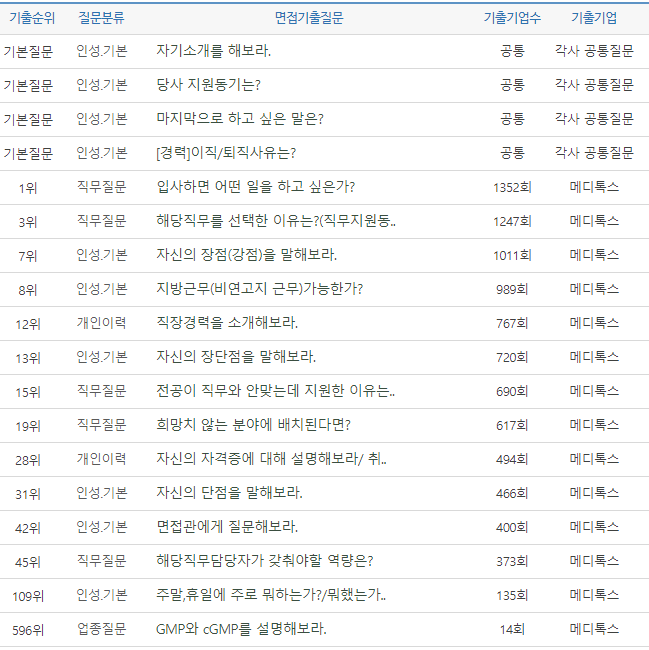This screenshot has height=650, width=649.
Task: Open '지방근무(비연고지 근무)가능한가?' question
Action: 260,289
